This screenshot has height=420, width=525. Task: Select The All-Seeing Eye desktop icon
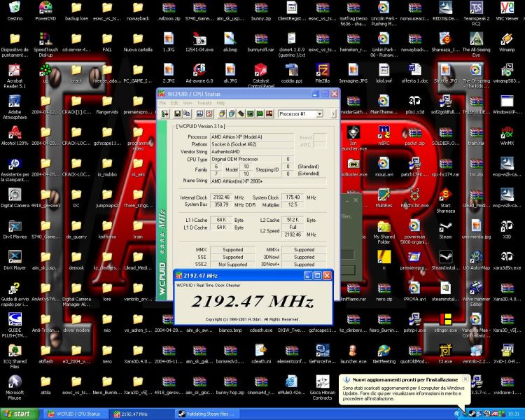click(x=476, y=45)
